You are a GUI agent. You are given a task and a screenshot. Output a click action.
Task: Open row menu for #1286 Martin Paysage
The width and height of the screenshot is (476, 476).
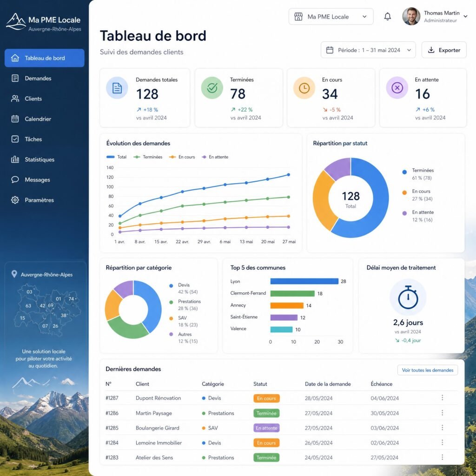[442, 413]
